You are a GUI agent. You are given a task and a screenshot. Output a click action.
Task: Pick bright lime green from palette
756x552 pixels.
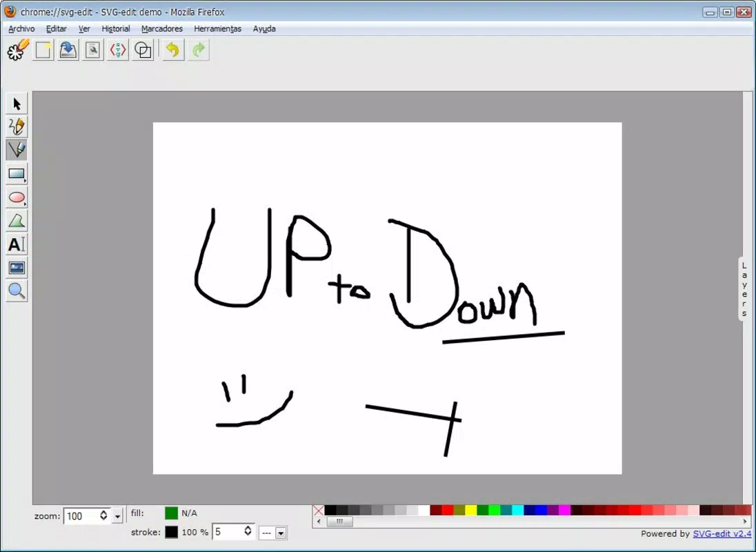pyautogui.click(x=494, y=511)
